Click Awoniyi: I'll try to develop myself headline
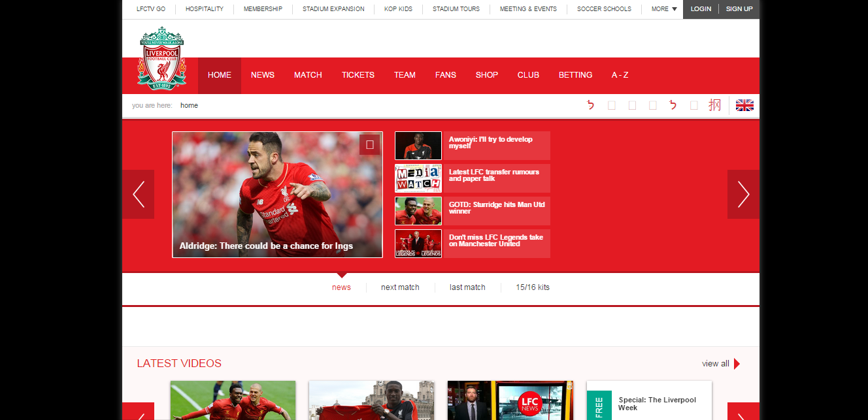868x420 pixels. 491,142
